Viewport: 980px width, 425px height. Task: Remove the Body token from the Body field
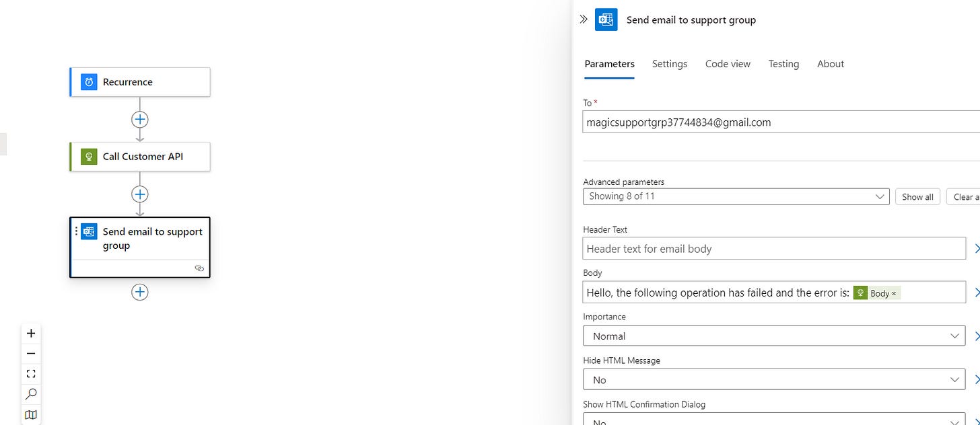[x=893, y=293]
